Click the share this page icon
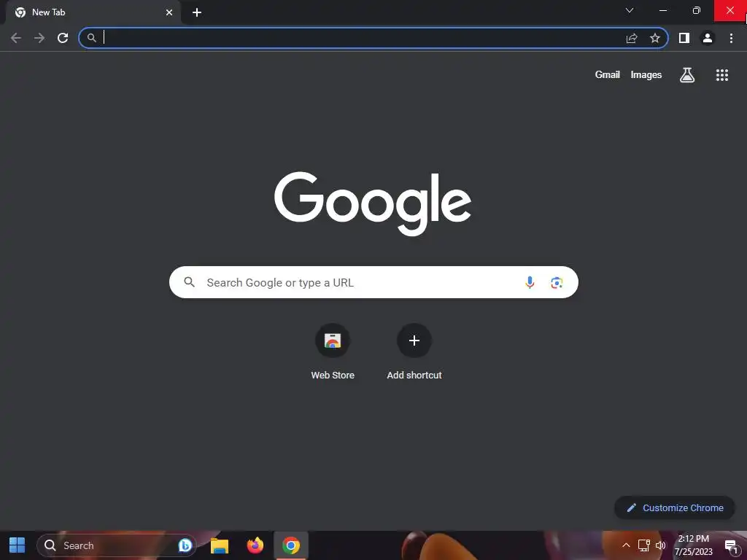This screenshot has width=747, height=560. click(632, 38)
